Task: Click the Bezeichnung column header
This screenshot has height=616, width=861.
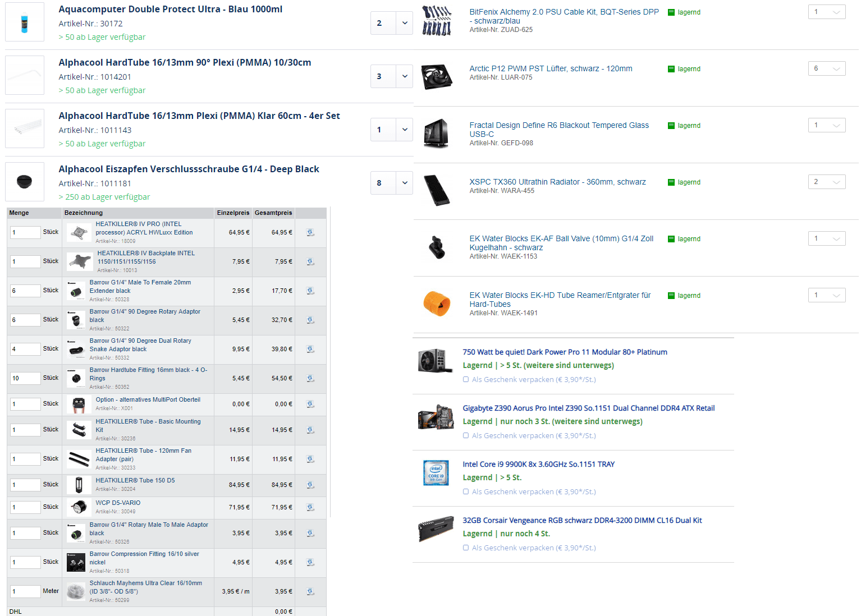Action: (138, 213)
